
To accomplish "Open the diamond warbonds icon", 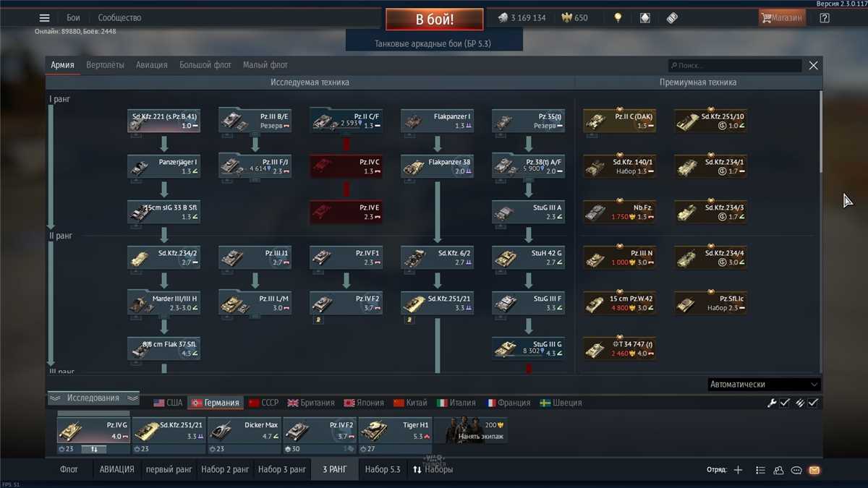I will (645, 18).
